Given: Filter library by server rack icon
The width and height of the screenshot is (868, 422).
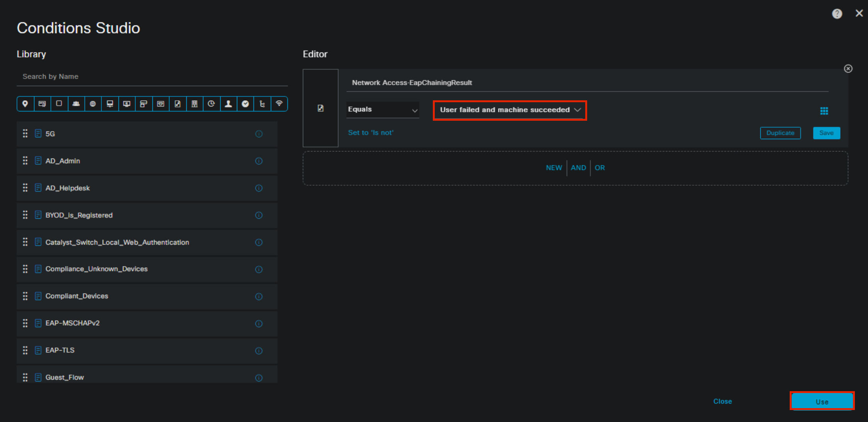Looking at the screenshot, I should 194,104.
